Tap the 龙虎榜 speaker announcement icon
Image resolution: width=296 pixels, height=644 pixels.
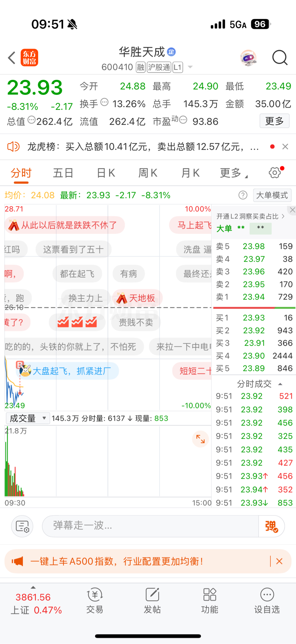[13, 147]
